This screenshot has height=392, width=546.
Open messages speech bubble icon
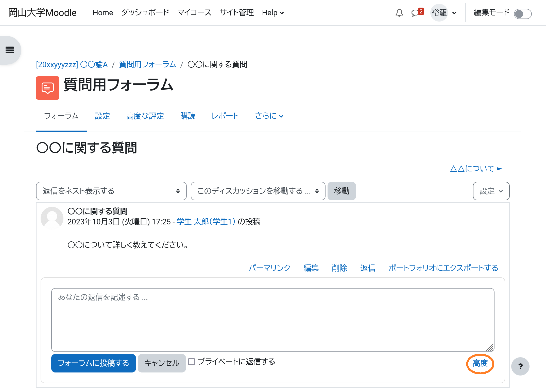coord(417,12)
